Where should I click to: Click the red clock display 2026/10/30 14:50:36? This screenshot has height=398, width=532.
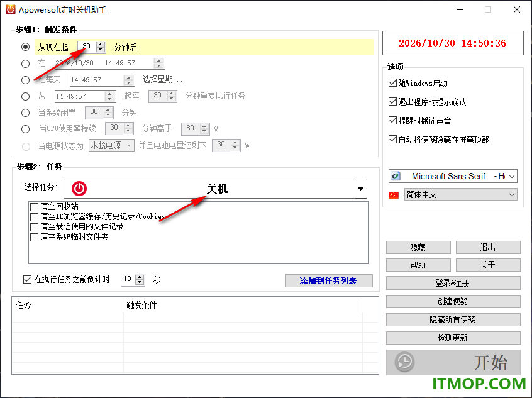453,43
